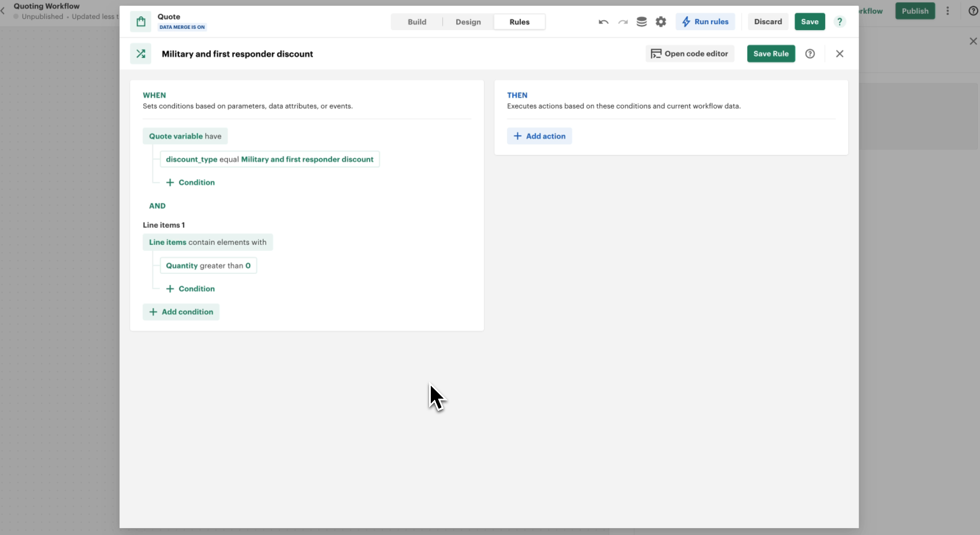
Task: Open the settings gear icon
Action: pyautogui.click(x=661, y=22)
